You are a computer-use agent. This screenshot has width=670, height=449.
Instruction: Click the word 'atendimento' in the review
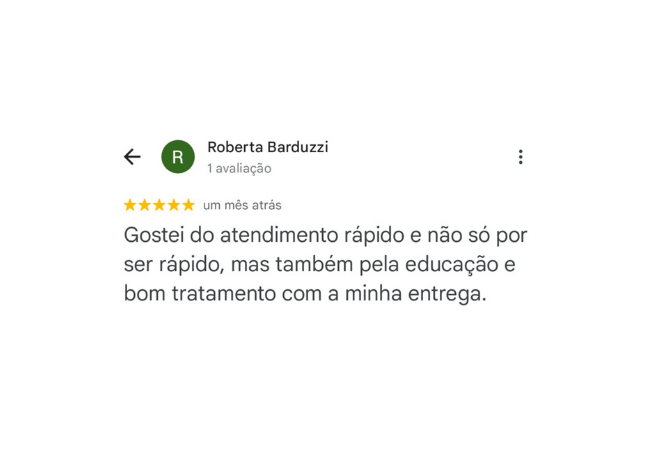(x=279, y=235)
